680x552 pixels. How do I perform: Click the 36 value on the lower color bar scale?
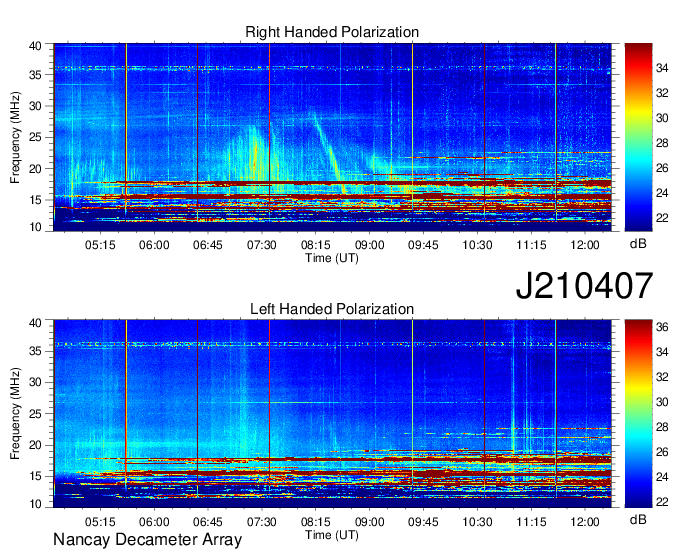click(x=662, y=327)
